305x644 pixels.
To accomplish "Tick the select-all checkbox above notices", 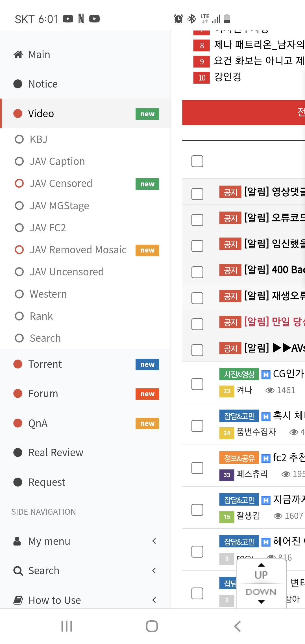I will [x=197, y=161].
